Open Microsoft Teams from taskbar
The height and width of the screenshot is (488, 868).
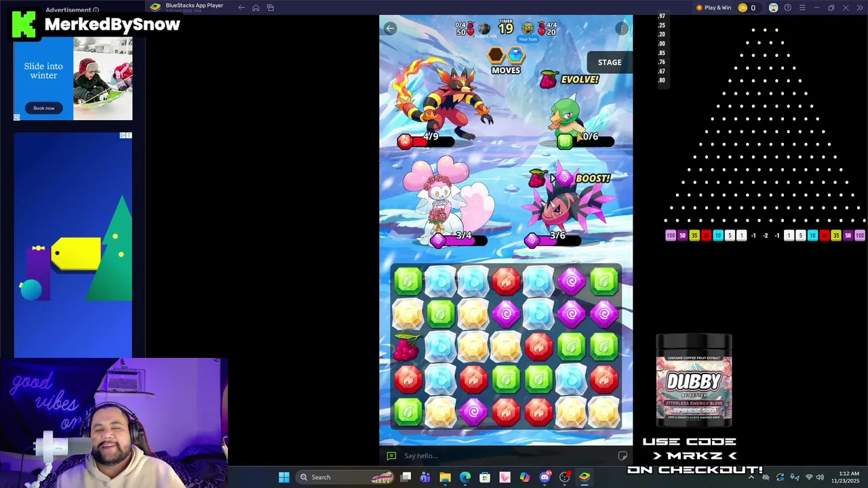click(x=425, y=477)
